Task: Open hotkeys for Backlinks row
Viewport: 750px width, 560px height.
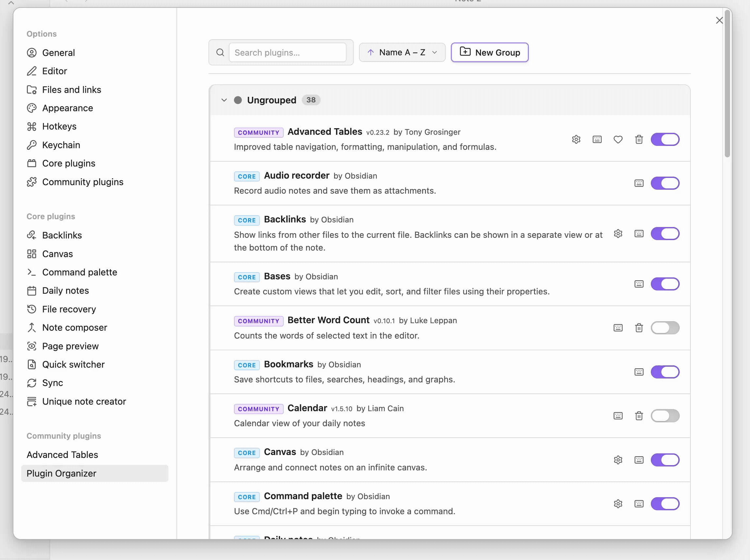Action: (x=639, y=234)
